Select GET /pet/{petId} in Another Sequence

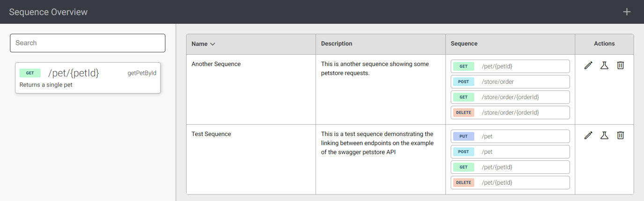coord(510,66)
